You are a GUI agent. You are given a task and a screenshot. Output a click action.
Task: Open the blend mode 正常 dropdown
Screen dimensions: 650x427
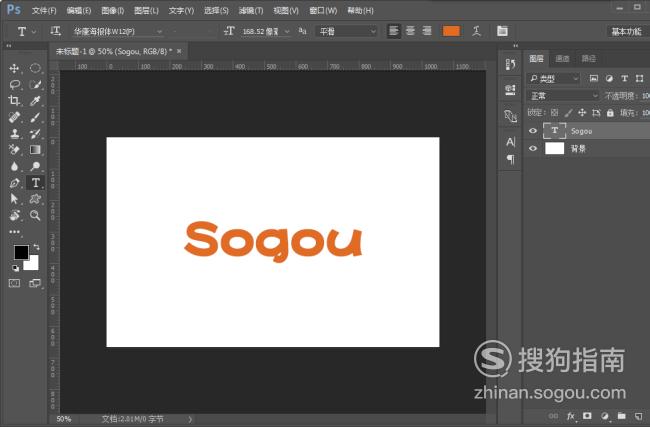click(x=563, y=96)
